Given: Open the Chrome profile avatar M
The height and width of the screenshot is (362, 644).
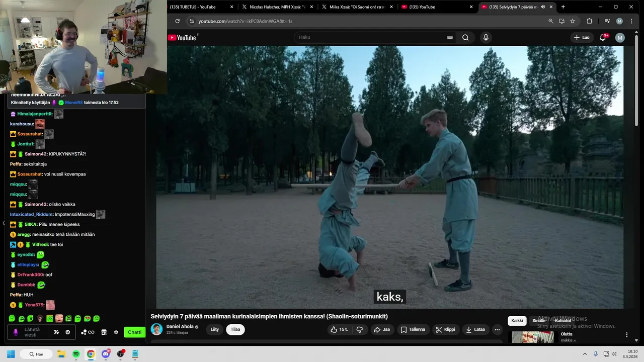Looking at the screenshot, I should [619, 21].
